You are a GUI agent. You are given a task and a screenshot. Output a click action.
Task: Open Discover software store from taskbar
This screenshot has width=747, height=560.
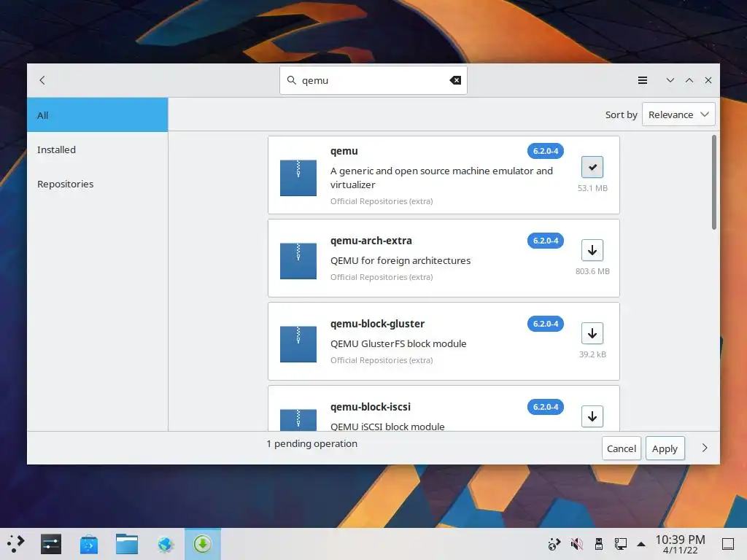click(x=89, y=544)
